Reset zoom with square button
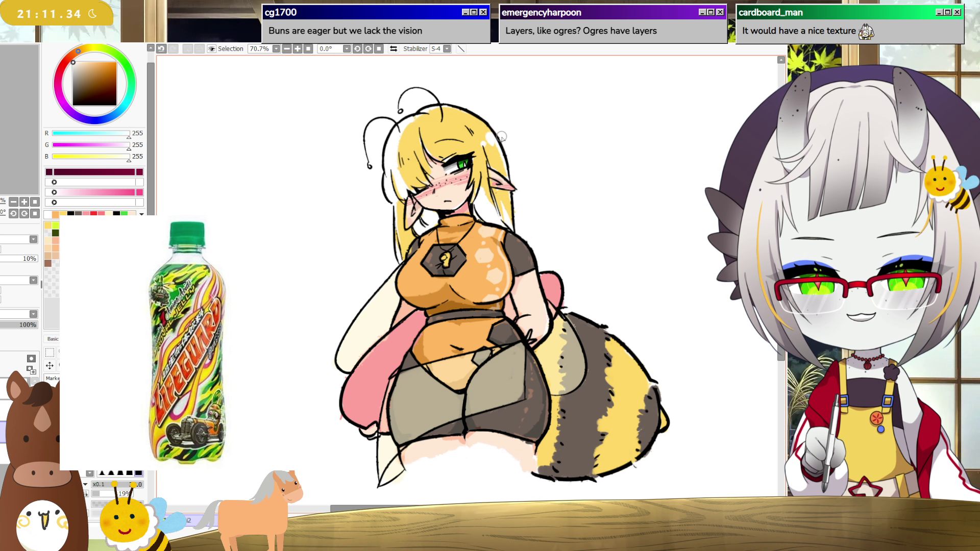 pyautogui.click(x=308, y=49)
